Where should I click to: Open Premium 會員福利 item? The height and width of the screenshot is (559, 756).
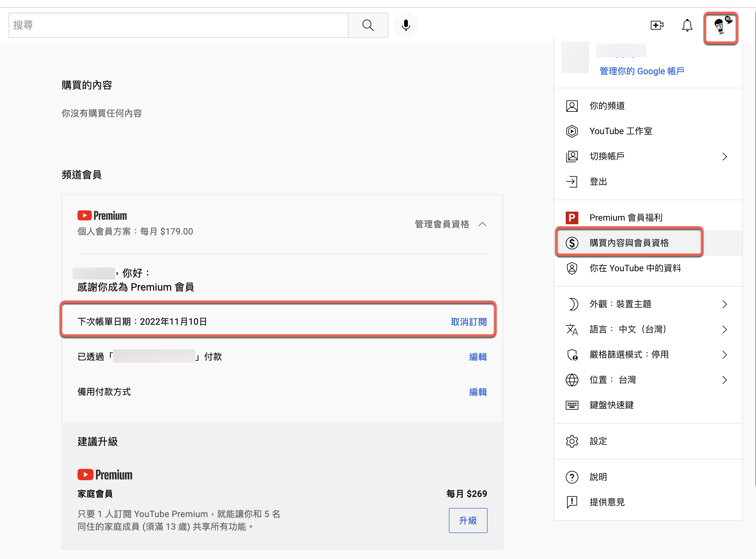[626, 218]
